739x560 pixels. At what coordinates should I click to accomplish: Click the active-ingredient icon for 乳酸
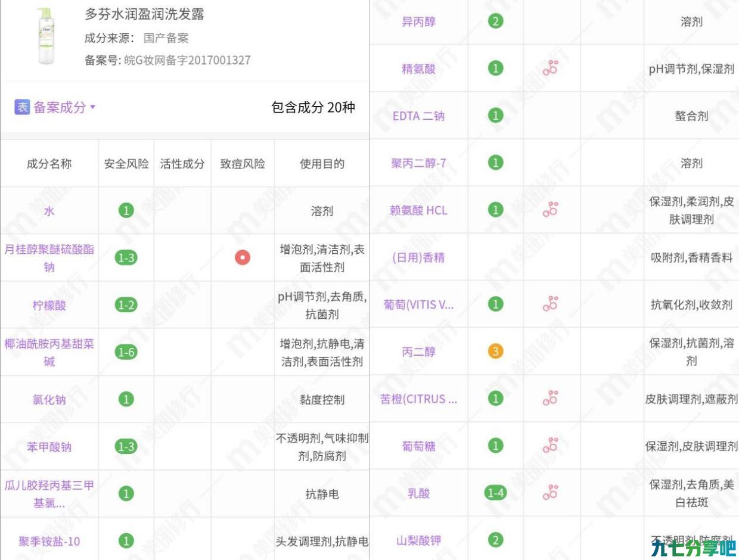(551, 492)
